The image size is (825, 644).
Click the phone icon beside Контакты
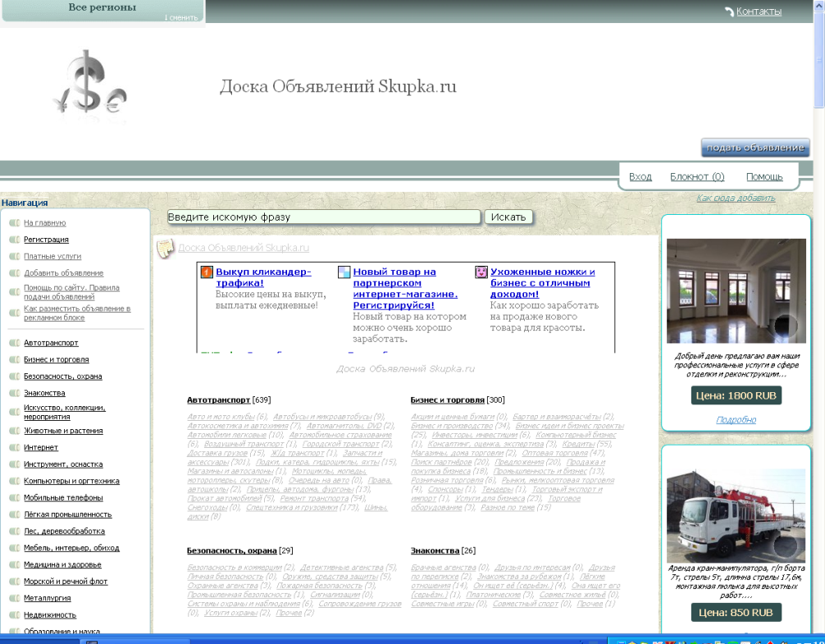729,11
